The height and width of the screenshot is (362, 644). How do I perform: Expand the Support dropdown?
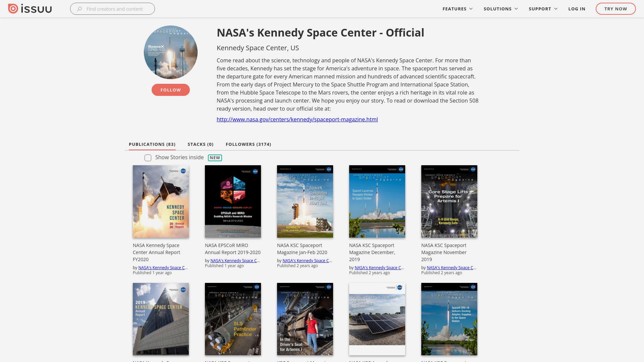pyautogui.click(x=556, y=9)
